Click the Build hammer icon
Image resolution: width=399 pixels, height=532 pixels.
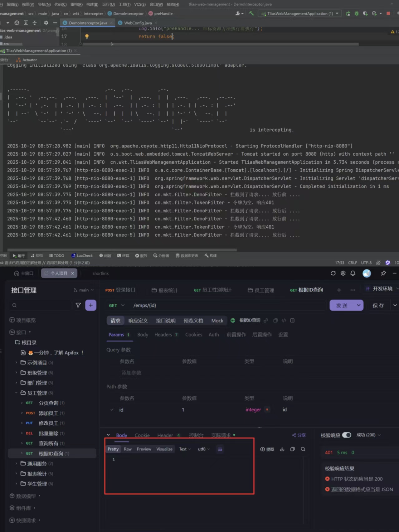click(x=251, y=13)
